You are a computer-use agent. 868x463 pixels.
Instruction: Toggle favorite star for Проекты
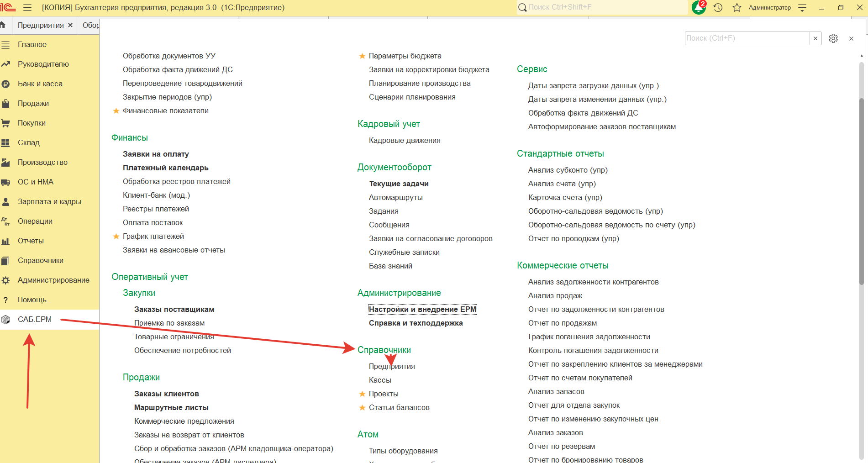(x=362, y=394)
